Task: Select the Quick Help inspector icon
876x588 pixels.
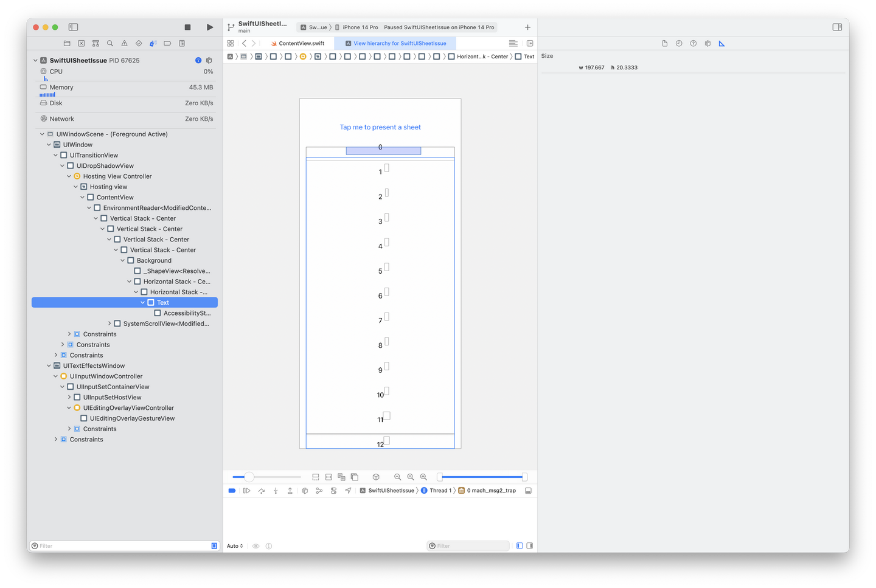Action: tap(693, 43)
